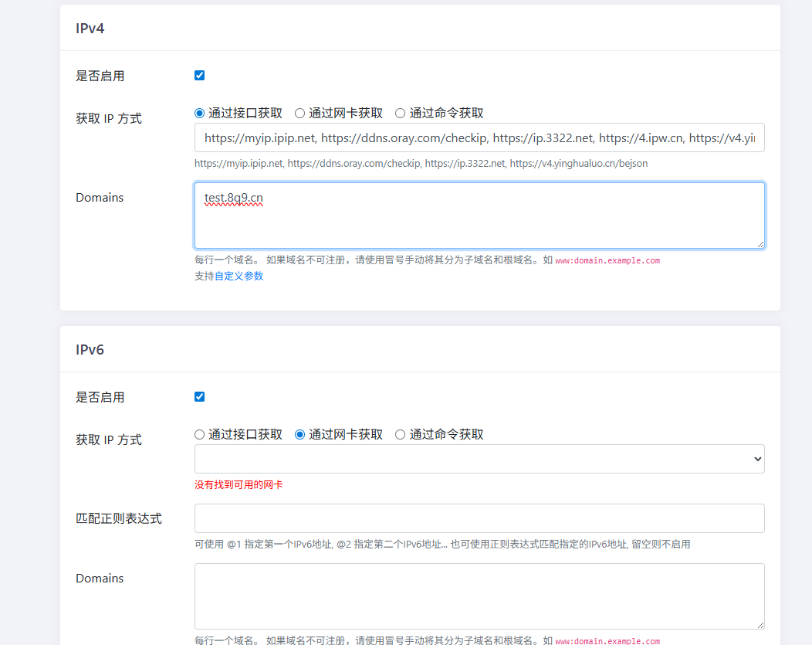Click the IPv4 Domains label
The height and width of the screenshot is (645, 812).
click(100, 198)
